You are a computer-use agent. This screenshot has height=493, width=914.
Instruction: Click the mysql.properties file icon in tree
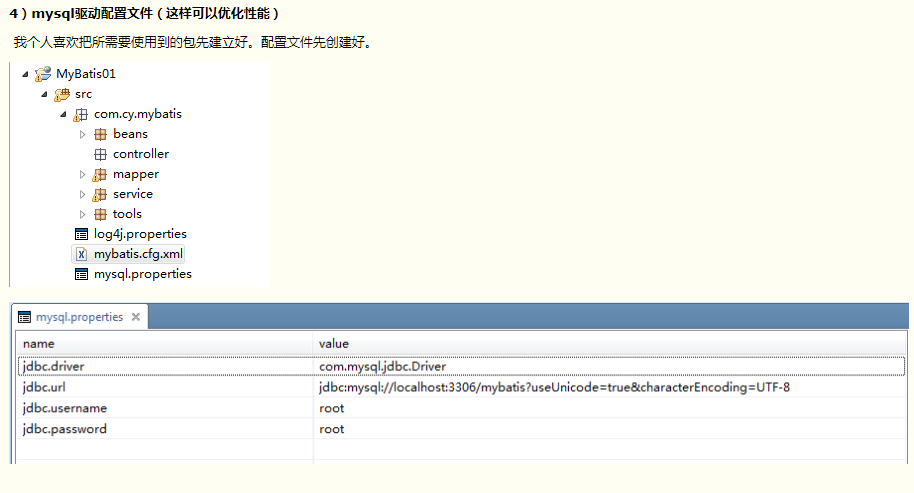(82, 274)
